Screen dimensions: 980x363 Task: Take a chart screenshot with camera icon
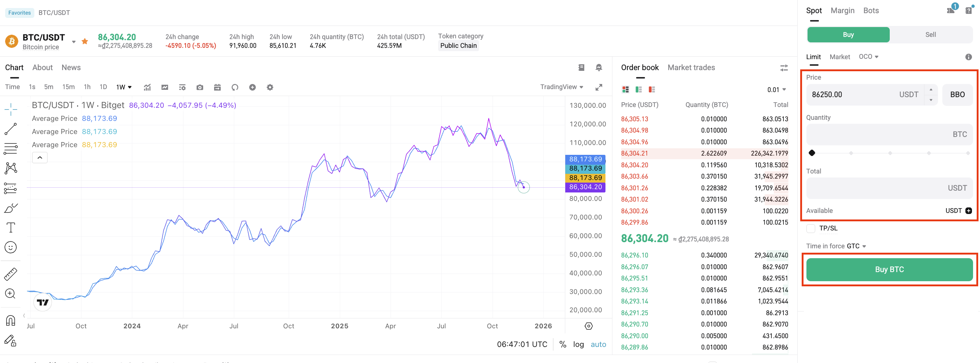tap(200, 87)
